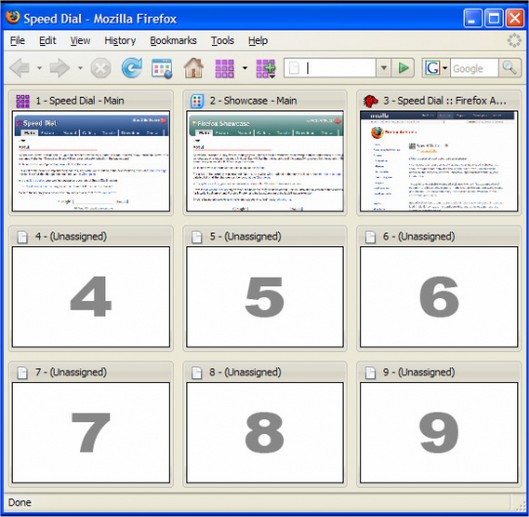Click the Back arrow button

pyautogui.click(x=20, y=68)
